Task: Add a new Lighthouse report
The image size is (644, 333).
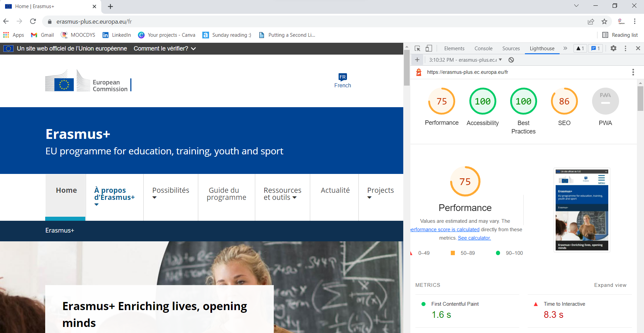Action: click(x=417, y=60)
